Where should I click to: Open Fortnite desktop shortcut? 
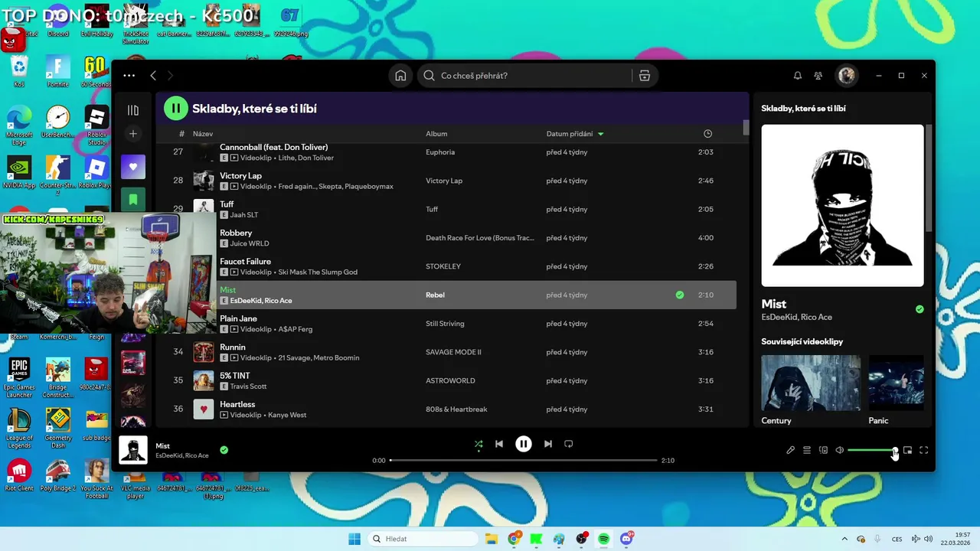click(x=57, y=71)
